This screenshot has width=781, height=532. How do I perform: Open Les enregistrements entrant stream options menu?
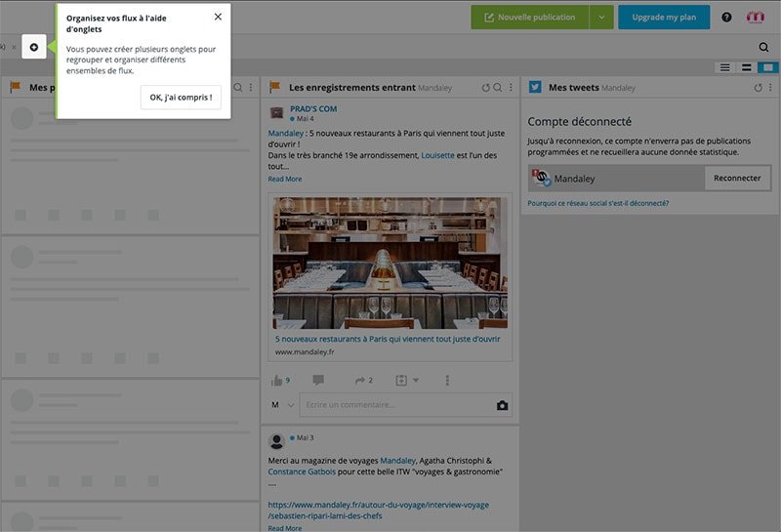[511, 88]
